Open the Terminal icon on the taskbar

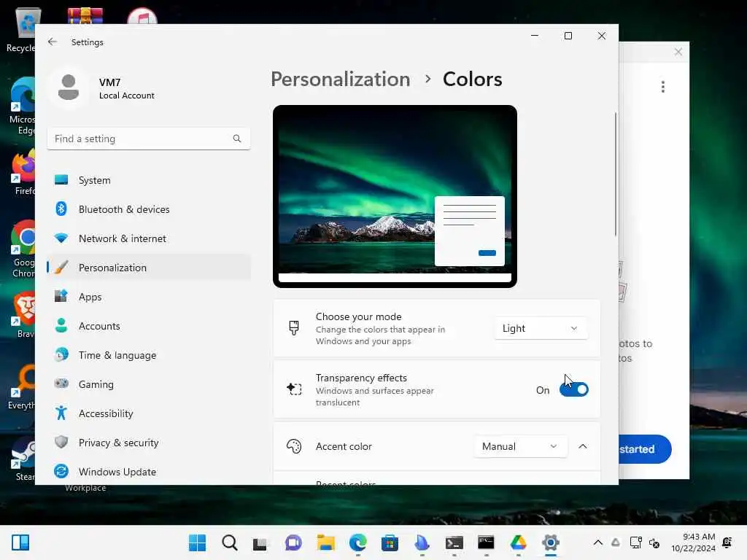[x=454, y=542]
